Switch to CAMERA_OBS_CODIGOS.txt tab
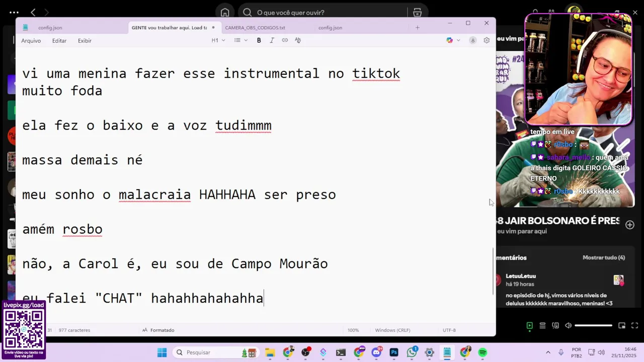This screenshot has width=644, height=362. (255, 28)
